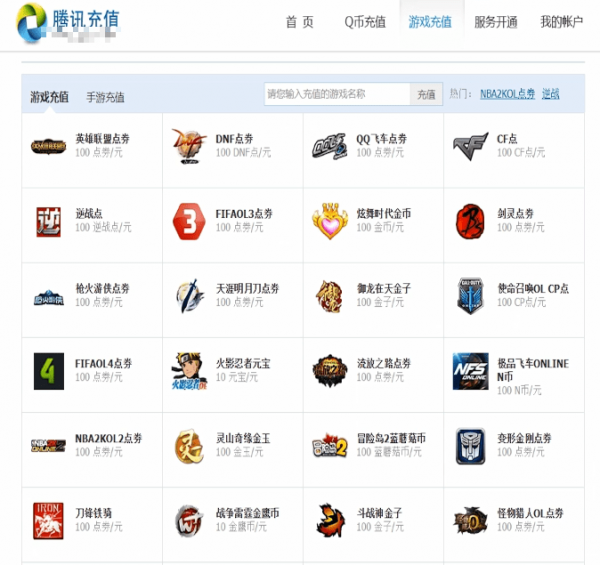Click the QQ飞车 game icon
The image size is (600, 565).
coord(329,146)
